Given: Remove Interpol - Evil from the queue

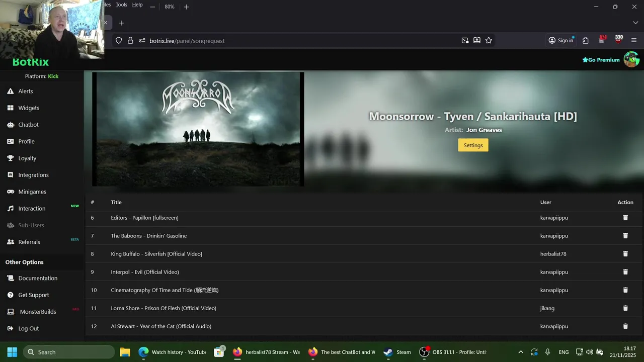Looking at the screenshot, I should pos(625,272).
